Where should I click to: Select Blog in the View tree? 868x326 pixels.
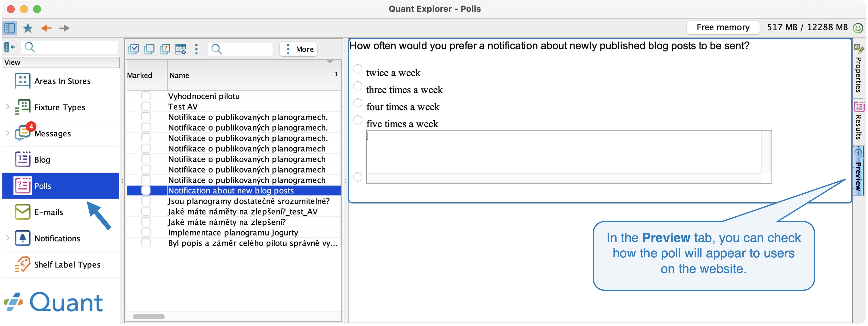[x=61, y=159]
